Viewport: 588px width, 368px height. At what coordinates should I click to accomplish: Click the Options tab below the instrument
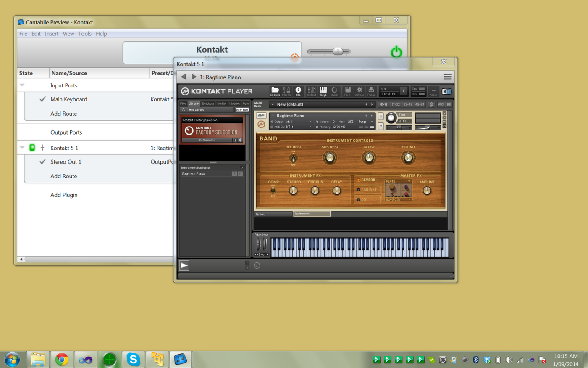pyautogui.click(x=273, y=214)
